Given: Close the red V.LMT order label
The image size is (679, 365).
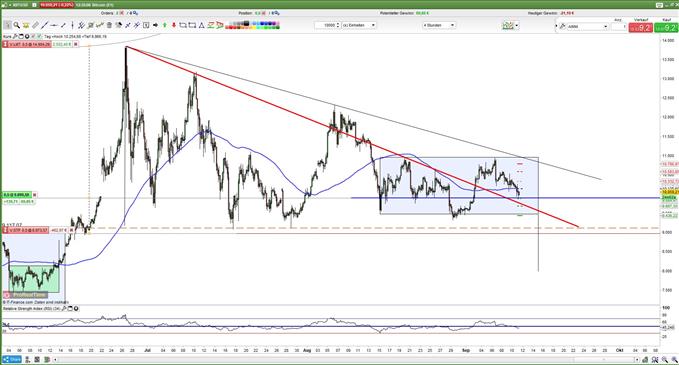Looking at the screenshot, I should 76,44.
